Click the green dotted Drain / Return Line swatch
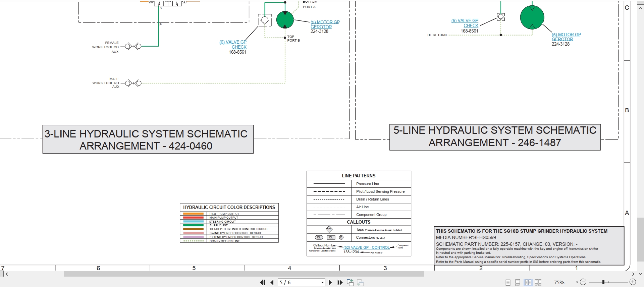 194,241
